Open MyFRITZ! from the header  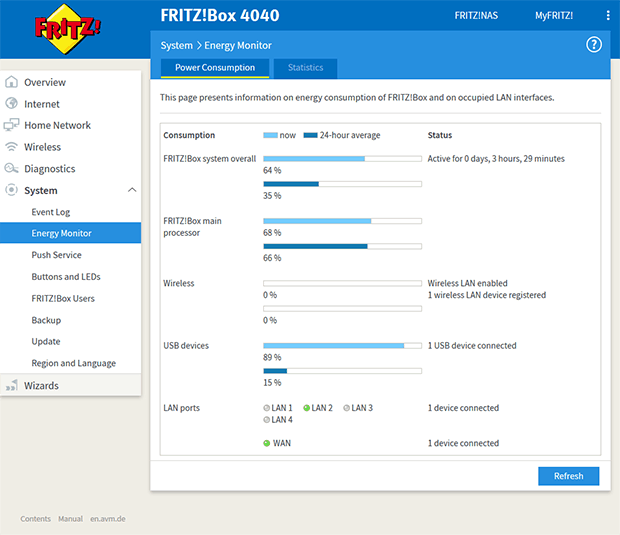coord(554,15)
